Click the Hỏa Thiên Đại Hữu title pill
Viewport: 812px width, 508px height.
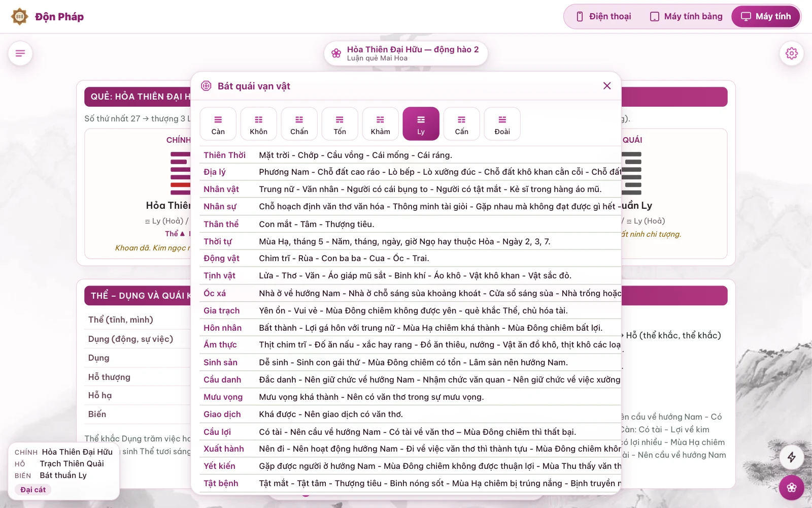tap(406, 53)
